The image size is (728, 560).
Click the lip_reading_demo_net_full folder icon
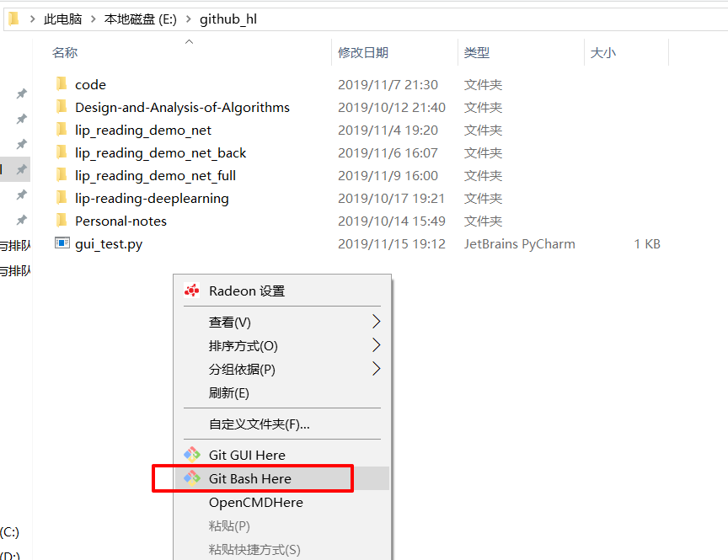[x=62, y=175]
